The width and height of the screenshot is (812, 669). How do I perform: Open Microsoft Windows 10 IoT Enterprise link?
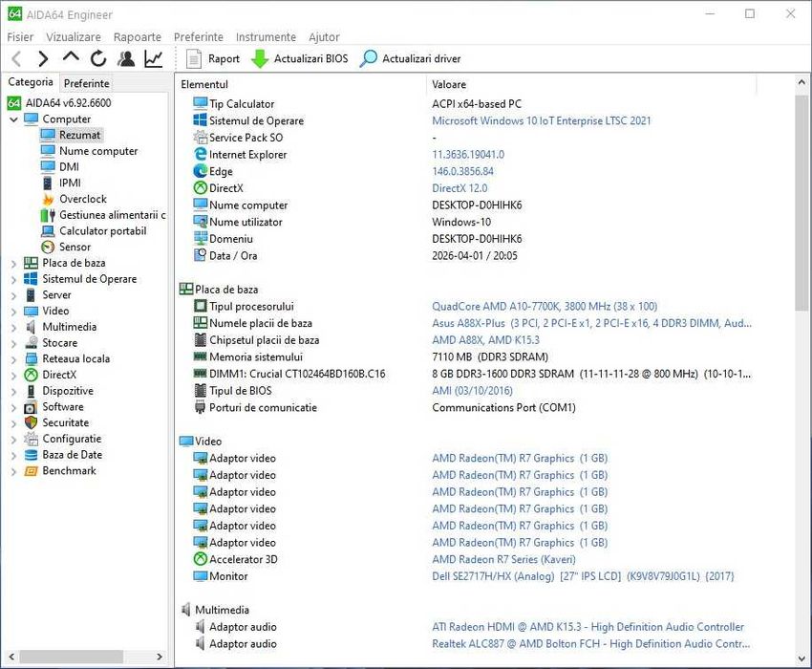coord(541,120)
